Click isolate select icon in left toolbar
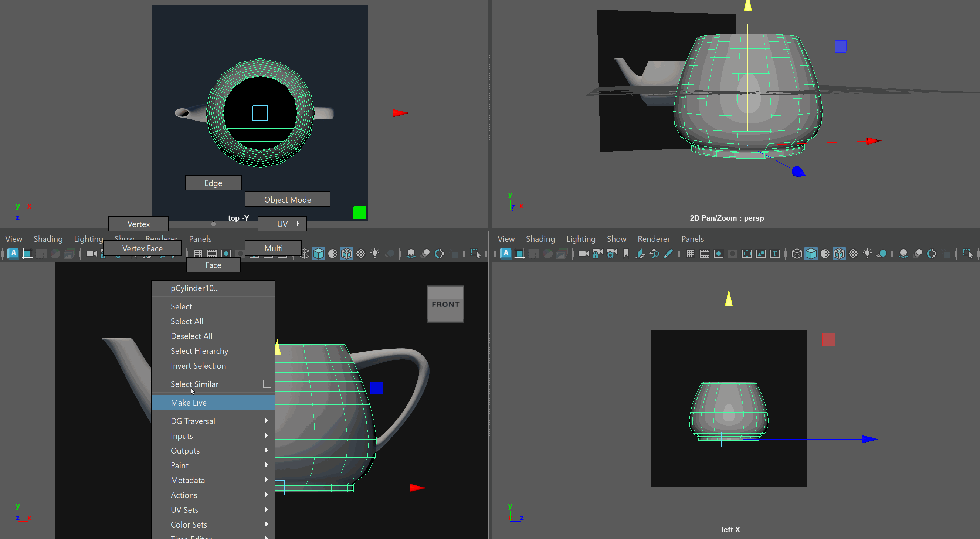The image size is (980, 539). click(475, 254)
